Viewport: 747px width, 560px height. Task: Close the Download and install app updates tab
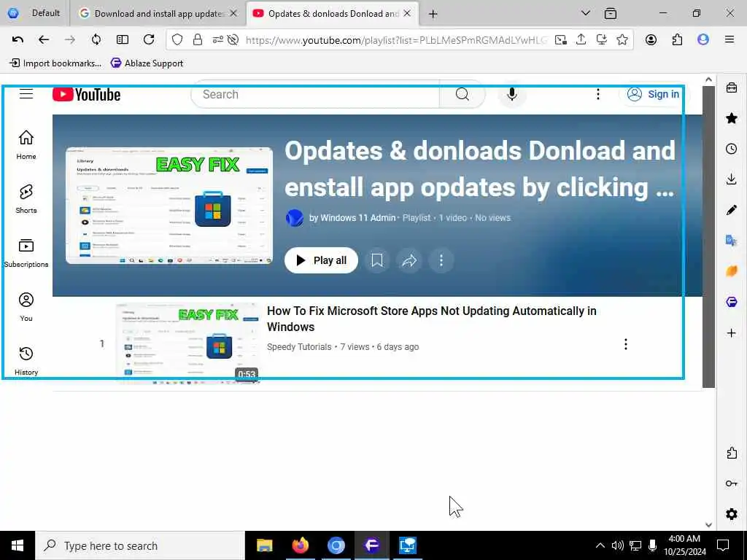[x=233, y=13]
